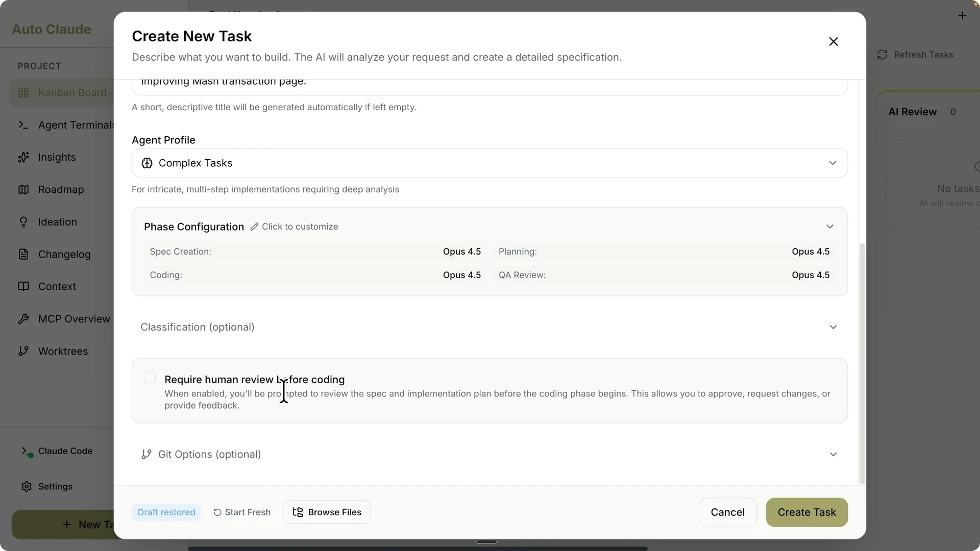Click the QA Review Opus 4.5 value
980x551 pixels.
(811, 275)
